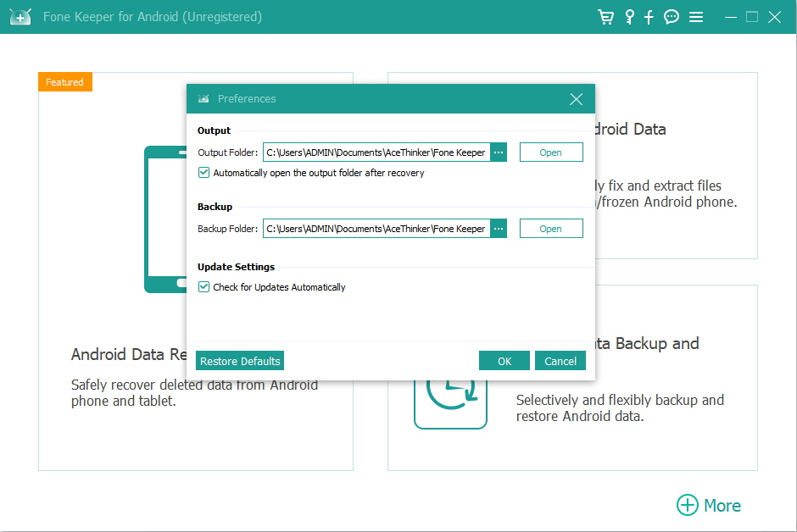Click the Backup Folder path field
This screenshot has height=532, width=797.
point(376,229)
